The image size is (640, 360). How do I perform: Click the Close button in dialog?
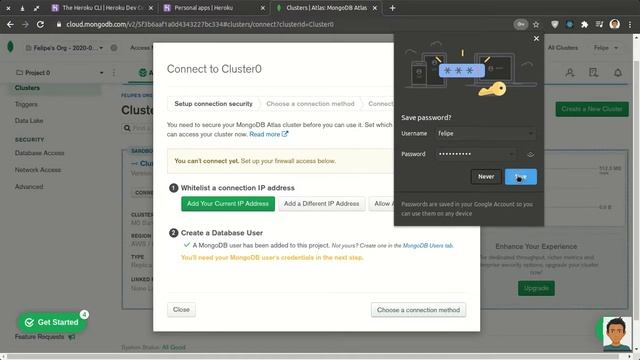[x=181, y=310]
